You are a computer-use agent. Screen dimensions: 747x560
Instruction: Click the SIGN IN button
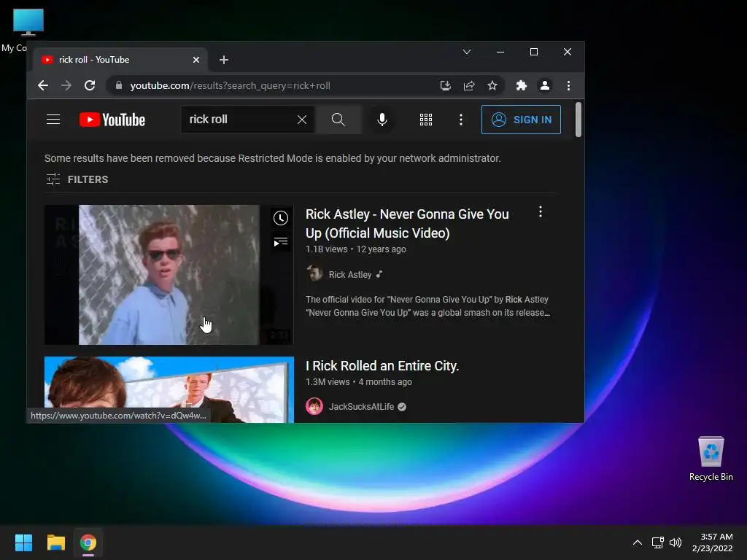pyautogui.click(x=521, y=120)
